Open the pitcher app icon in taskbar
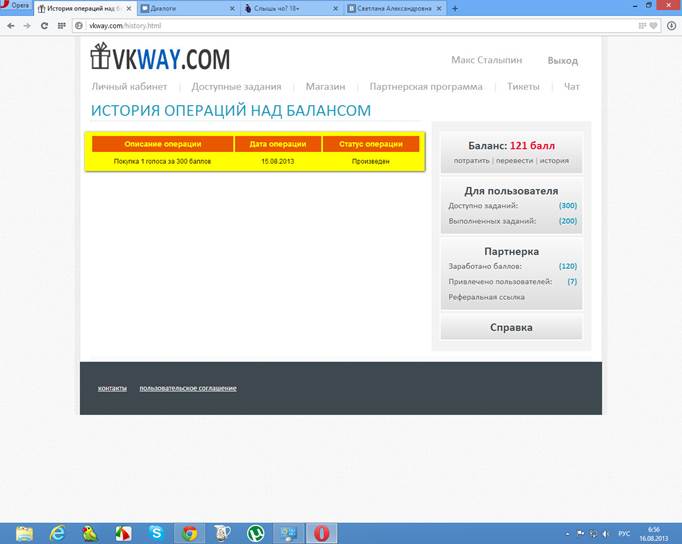This screenshot has height=544, width=682. pos(222,533)
